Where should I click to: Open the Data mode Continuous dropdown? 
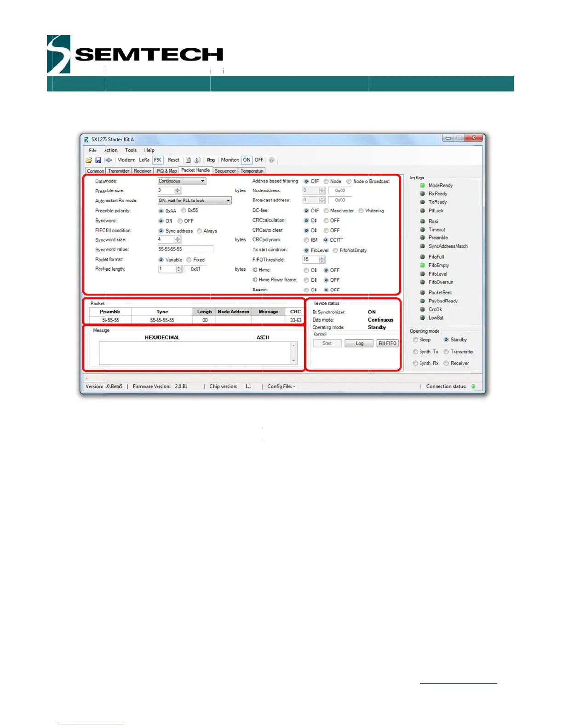pyautogui.click(x=182, y=181)
